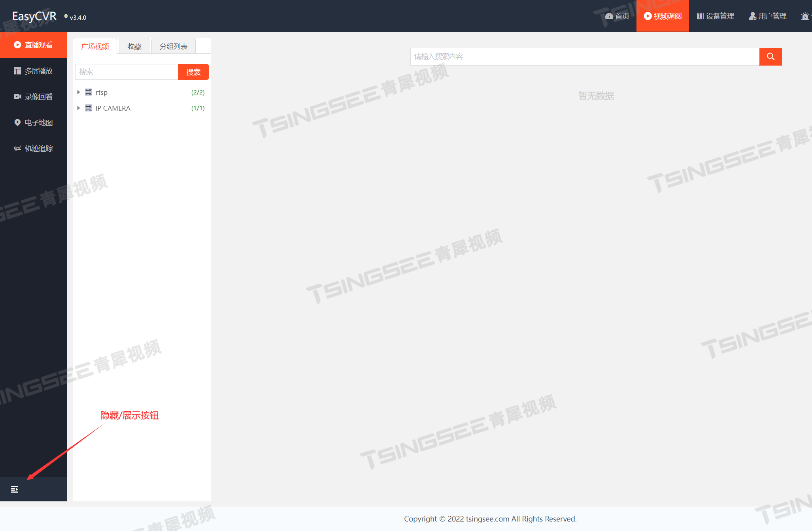Viewport: 812px width, 531px height.
Task: Switch to the 收藏 favorites tab
Action: pyautogui.click(x=134, y=47)
